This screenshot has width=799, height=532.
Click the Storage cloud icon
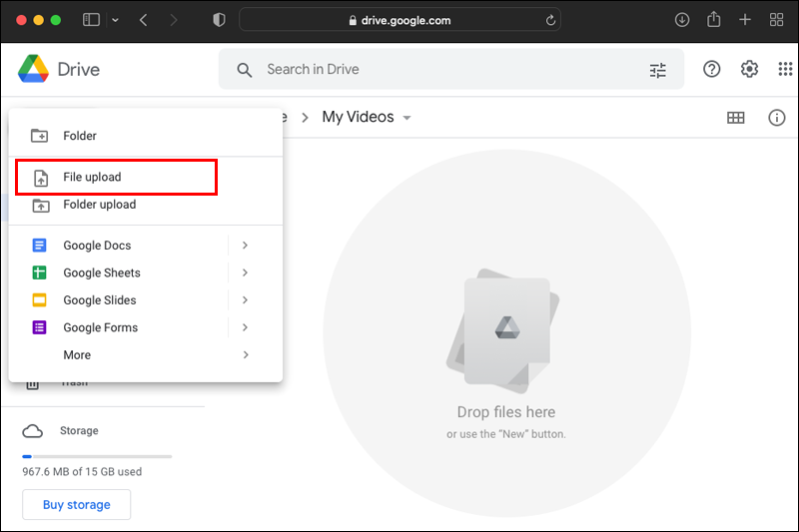pos(33,431)
